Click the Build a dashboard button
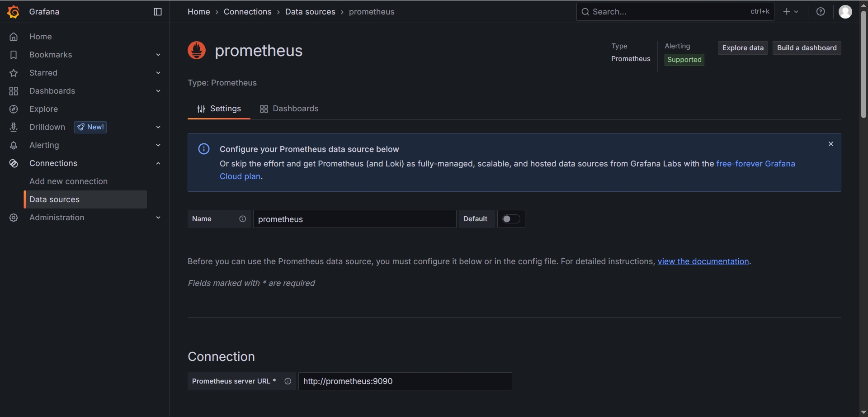The height and width of the screenshot is (417, 868). 807,48
